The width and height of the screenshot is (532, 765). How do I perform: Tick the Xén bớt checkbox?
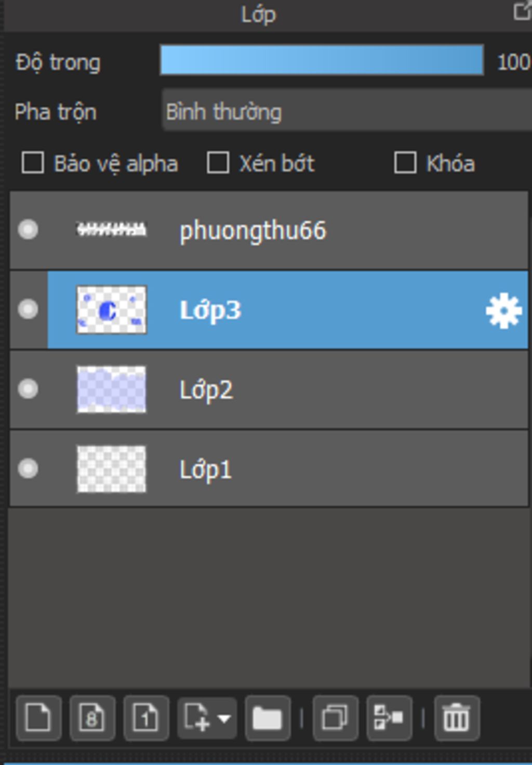pyautogui.click(x=218, y=163)
